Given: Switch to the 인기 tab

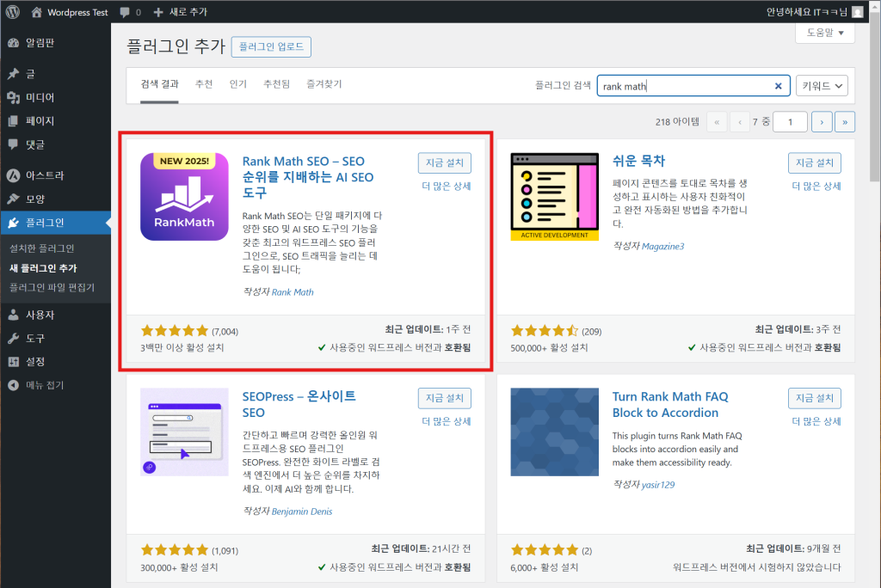Looking at the screenshot, I should (238, 84).
